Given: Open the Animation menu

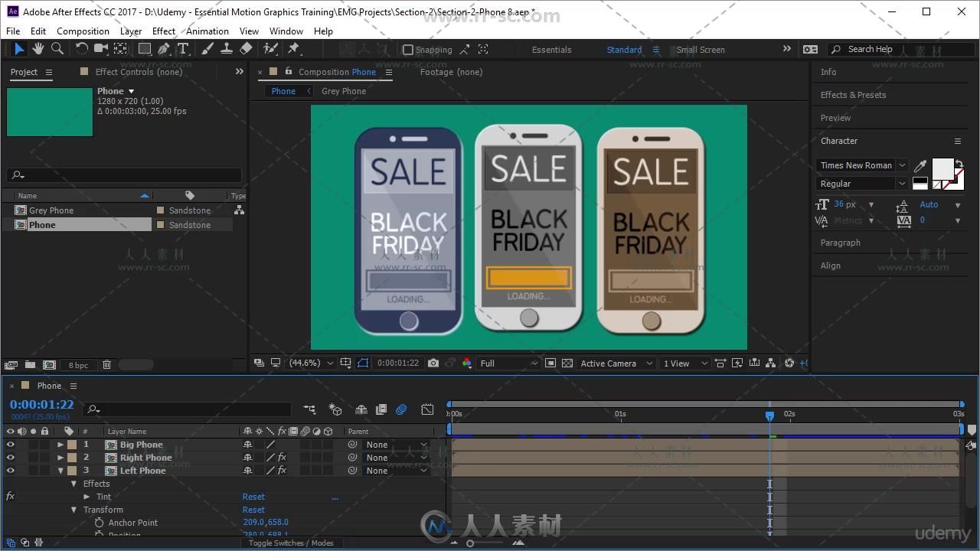Looking at the screenshot, I should [x=207, y=31].
